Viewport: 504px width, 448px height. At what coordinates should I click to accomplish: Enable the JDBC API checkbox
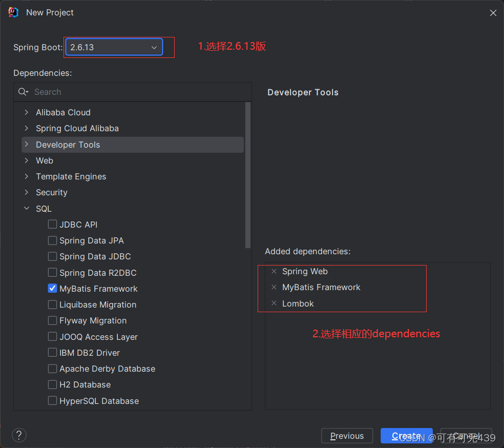[52, 224]
